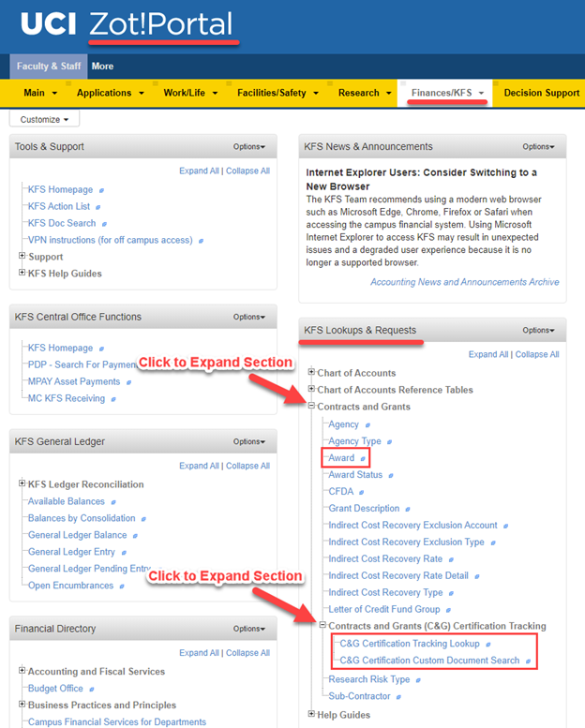Click external-link icon beside Indirect Cost Recovery Exclusion Account
The image size is (585, 728).
[505, 526]
